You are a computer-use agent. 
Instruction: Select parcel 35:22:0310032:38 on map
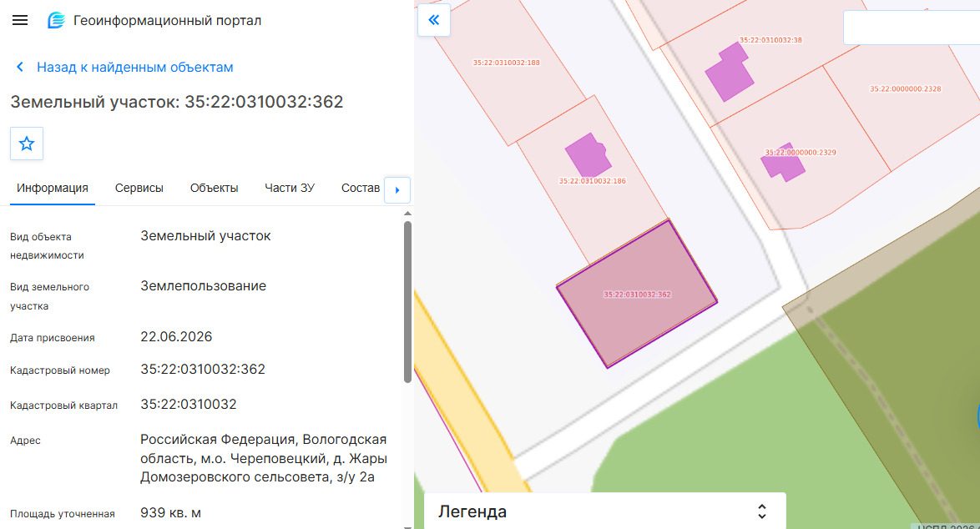tap(770, 40)
